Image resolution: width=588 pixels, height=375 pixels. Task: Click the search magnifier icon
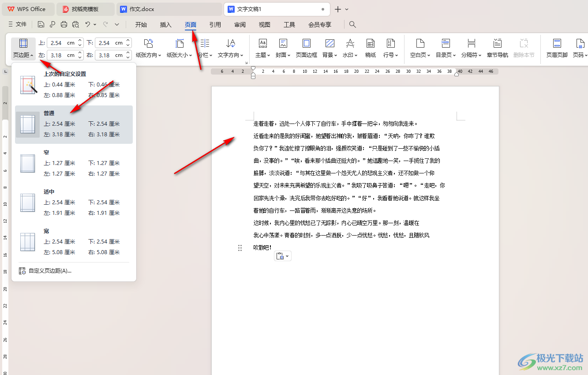tap(352, 25)
